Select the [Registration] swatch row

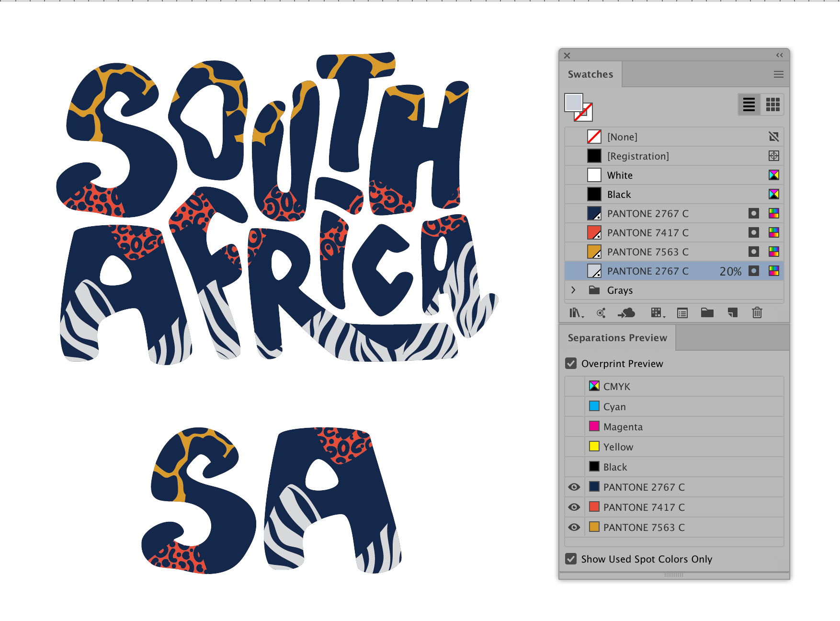(x=674, y=156)
